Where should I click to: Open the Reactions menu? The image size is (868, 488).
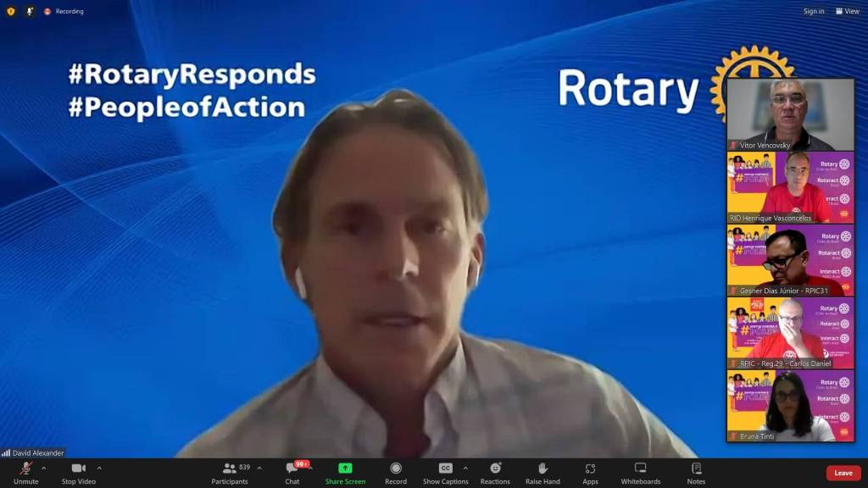[495, 472]
